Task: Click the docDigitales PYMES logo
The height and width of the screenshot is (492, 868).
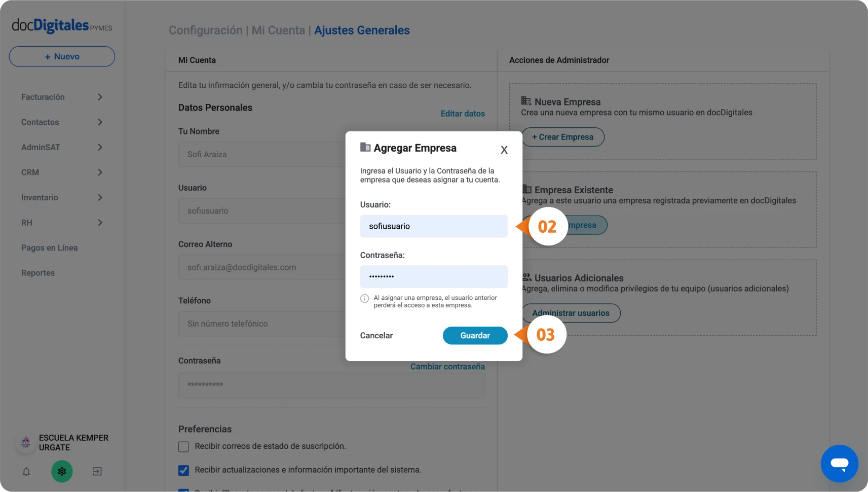Action: pyautogui.click(x=62, y=25)
